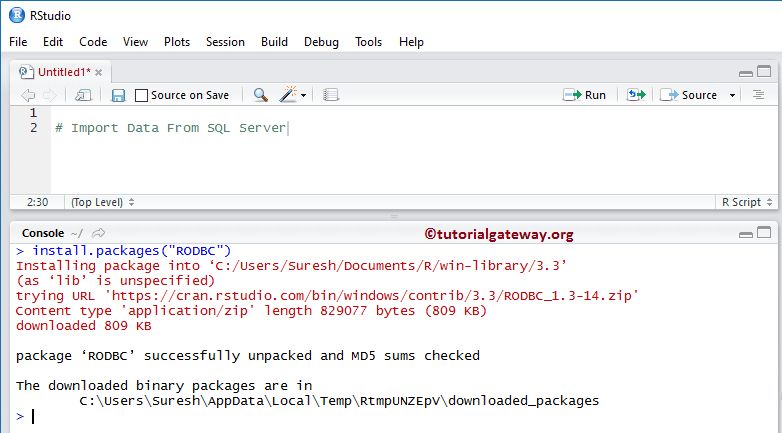Show script in new window icon
782x433 pixels.
pyautogui.click(x=83, y=95)
